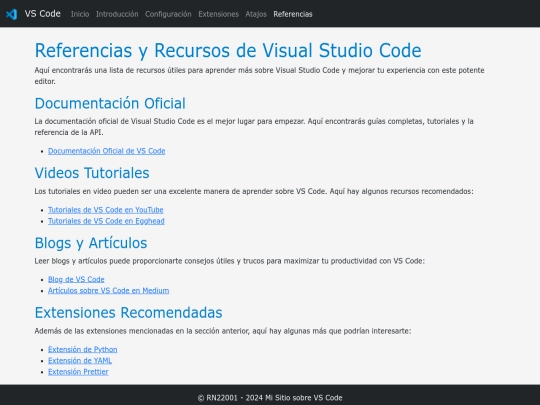Select the Referencias nav item
The image size is (540, 405).
pos(293,14)
